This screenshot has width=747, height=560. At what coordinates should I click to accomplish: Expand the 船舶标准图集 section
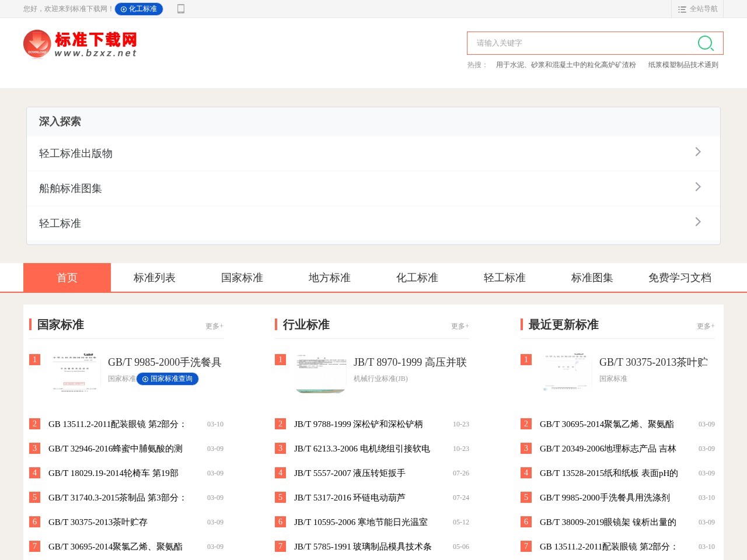[x=373, y=188]
